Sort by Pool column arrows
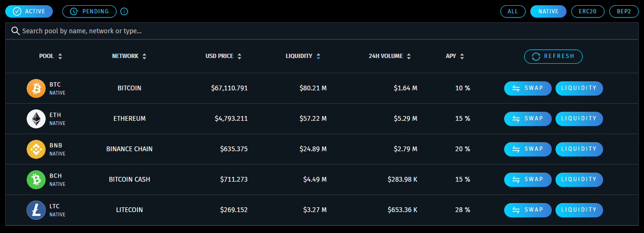The image size is (644, 233). [x=60, y=56]
